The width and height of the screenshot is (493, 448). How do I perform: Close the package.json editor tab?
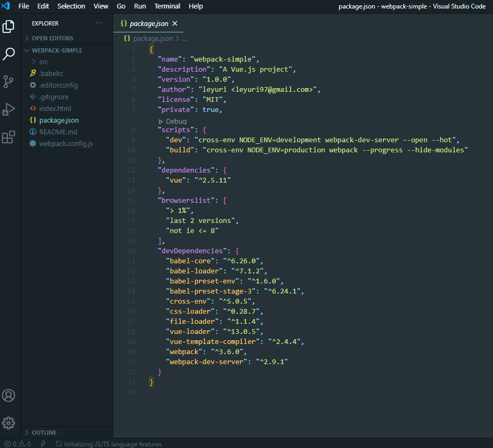click(175, 23)
